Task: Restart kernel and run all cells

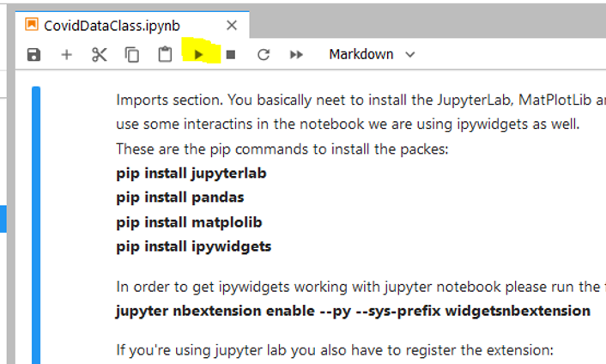Action: pos(296,55)
